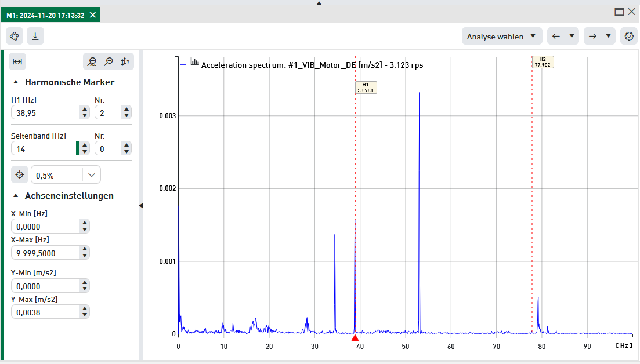
Task: Click the polygon shape icon in top toolbar
Action: click(15, 36)
